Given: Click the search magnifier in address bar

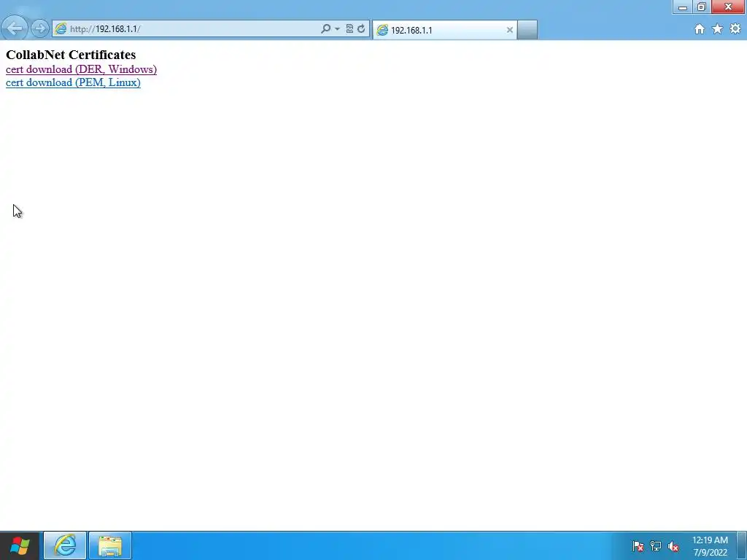Looking at the screenshot, I should click(326, 28).
